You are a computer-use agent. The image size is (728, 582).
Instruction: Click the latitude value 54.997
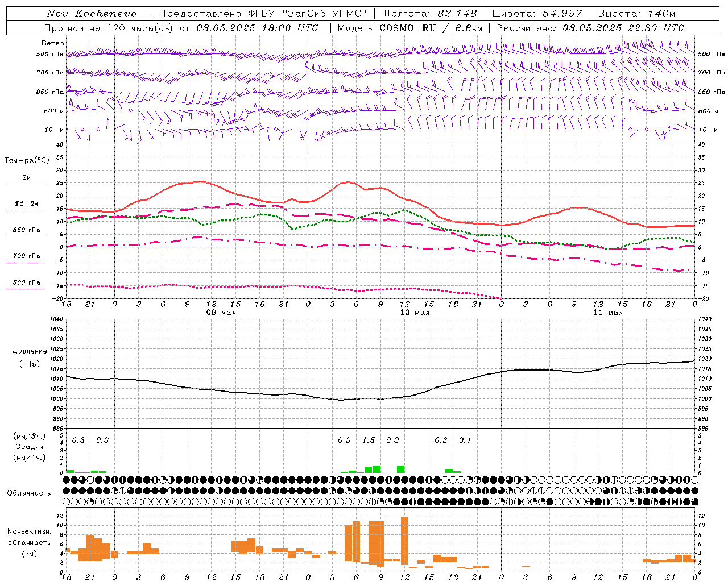(562, 14)
